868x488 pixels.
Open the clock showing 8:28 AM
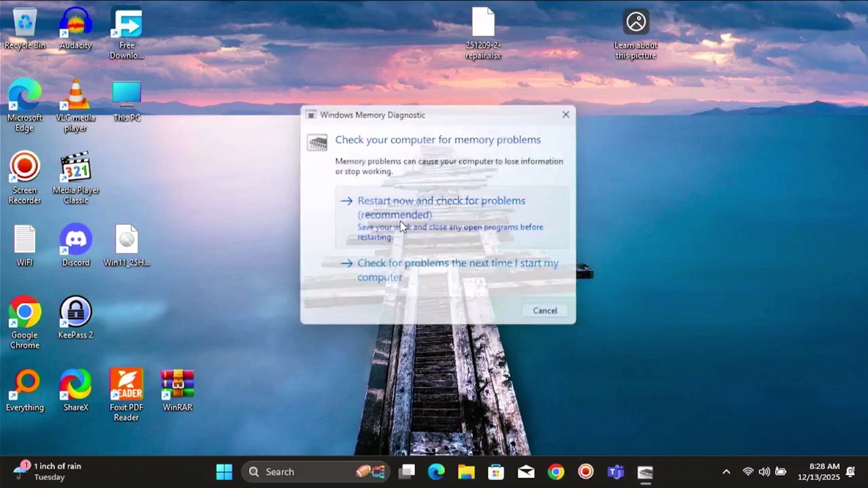(x=818, y=472)
